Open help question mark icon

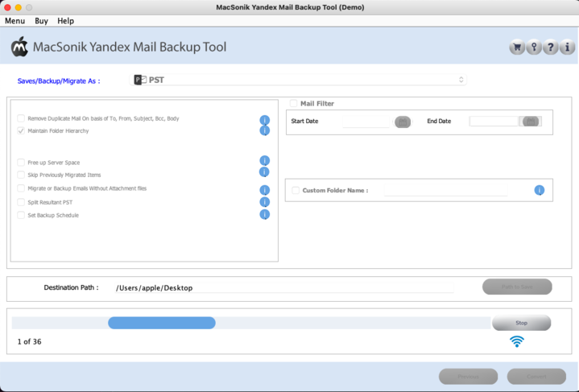[x=550, y=47]
